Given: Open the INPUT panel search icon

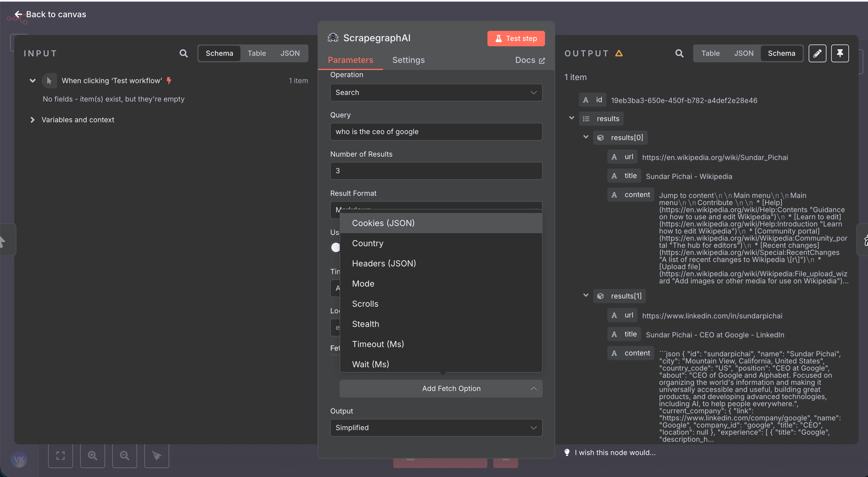Looking at the screenshot, I should [x=184, y=53].
